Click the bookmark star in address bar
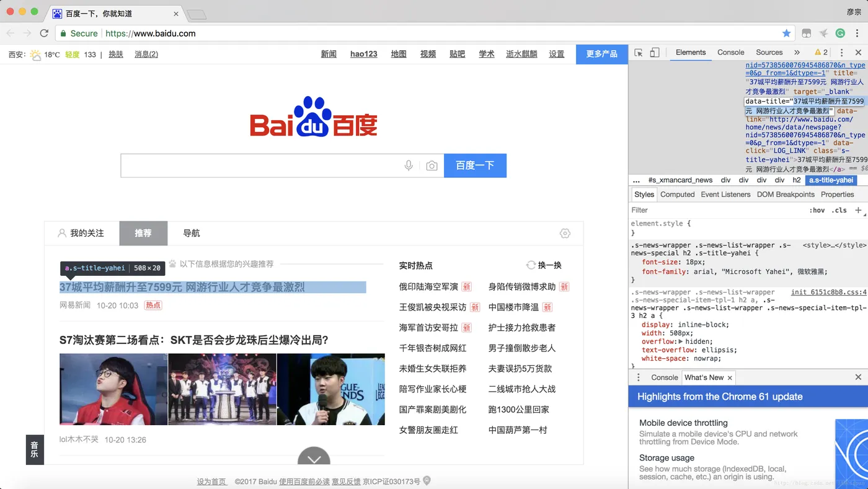 tap(786, 33)
